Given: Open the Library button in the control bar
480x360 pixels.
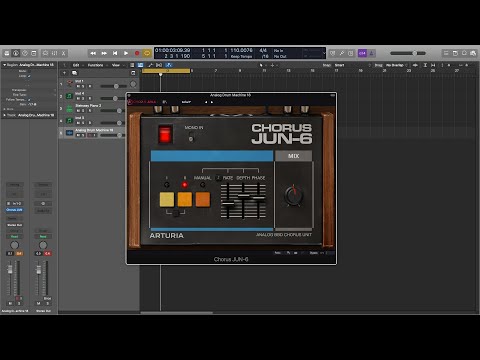Looking at the screenshot, I should [7, 53].
